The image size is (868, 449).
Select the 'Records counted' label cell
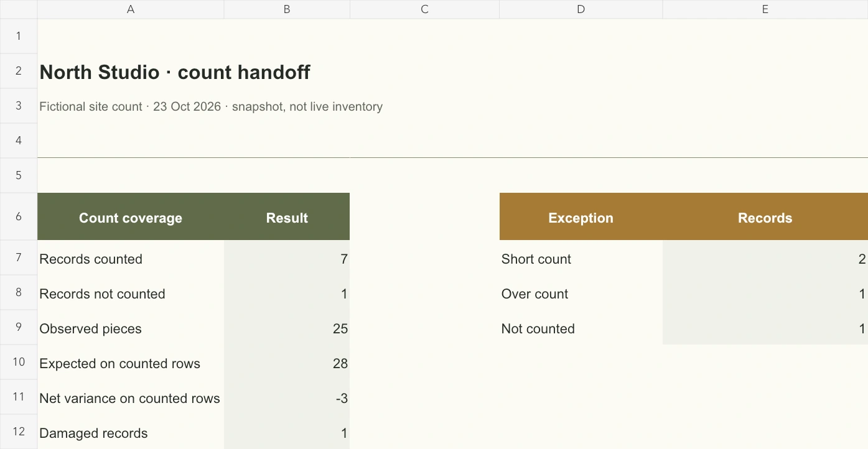click(131, 257)
